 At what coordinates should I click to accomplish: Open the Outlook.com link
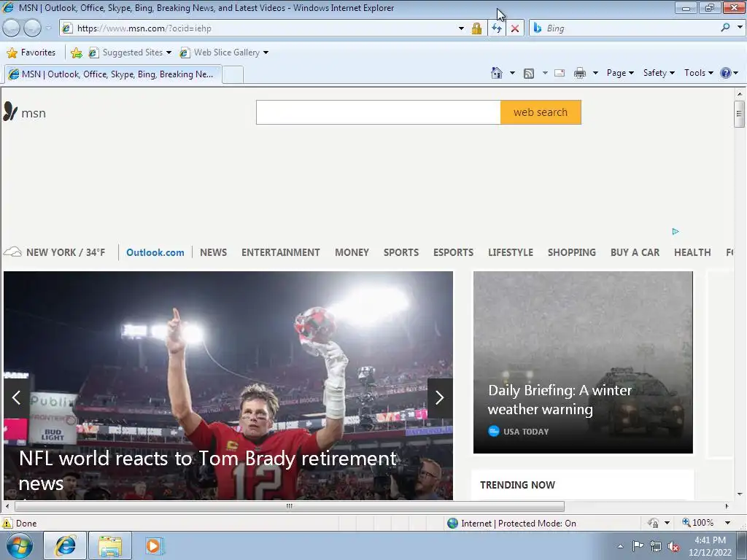click(155, 252)
